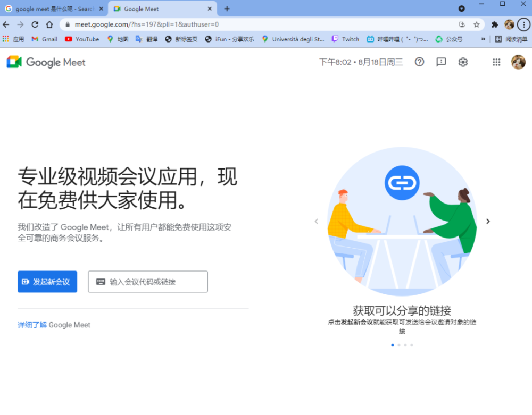Close the google meet search tab
The width and height of the screenshot is (532, 415).
(101, 9)
